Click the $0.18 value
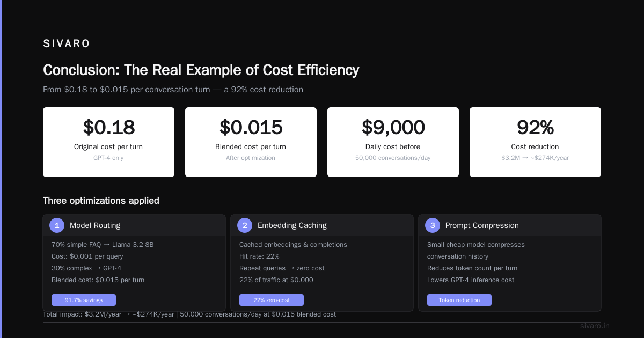The width and height of the screenshot is (644, 338). [x=108, y=127]
